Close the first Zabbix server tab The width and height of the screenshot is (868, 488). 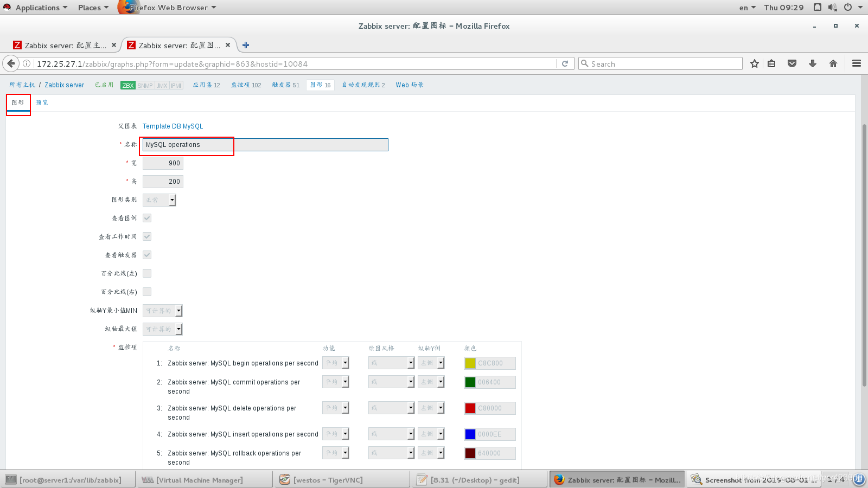pyautogui.click(x=114, y=45)
